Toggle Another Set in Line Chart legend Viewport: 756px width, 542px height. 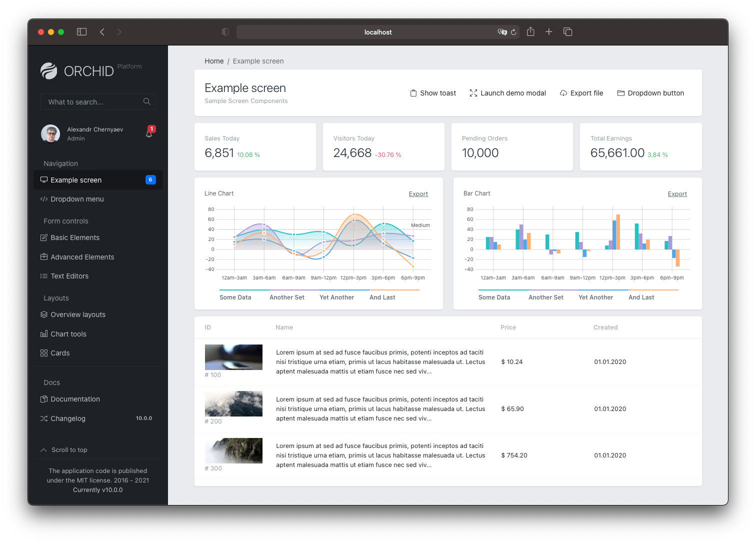click(x=294, y=296)
